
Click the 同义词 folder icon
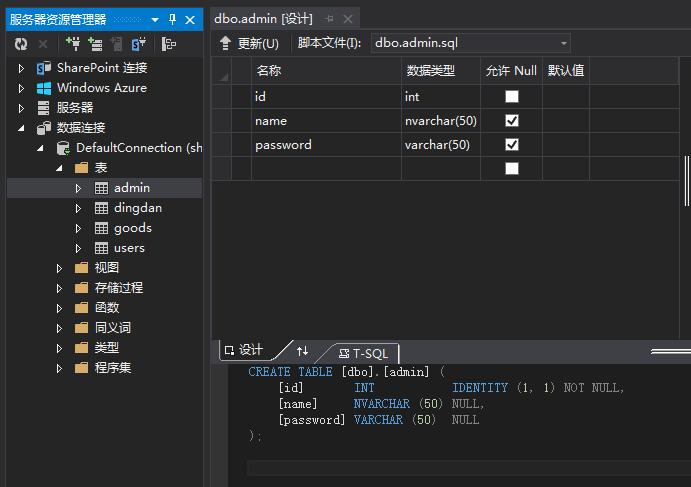pos(82,328)
